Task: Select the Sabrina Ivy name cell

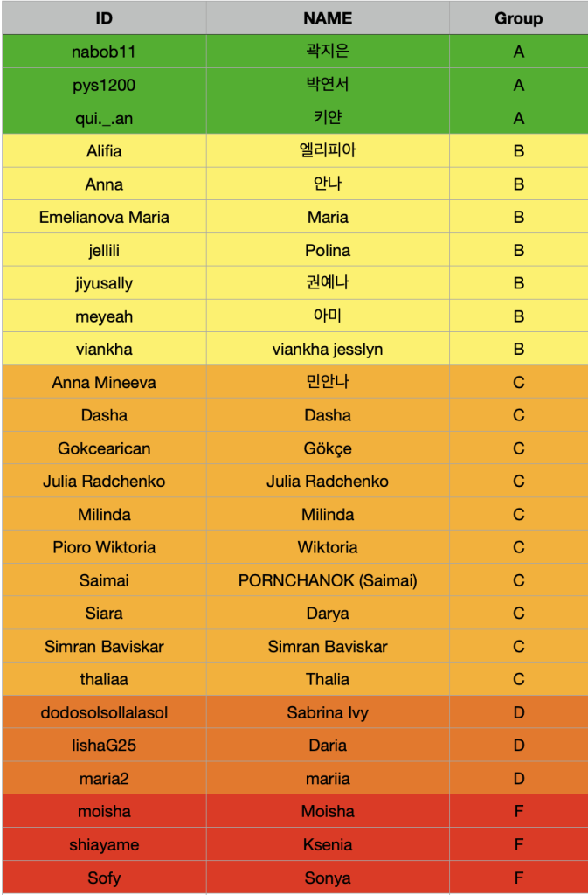Action: [x=328, y=712]
